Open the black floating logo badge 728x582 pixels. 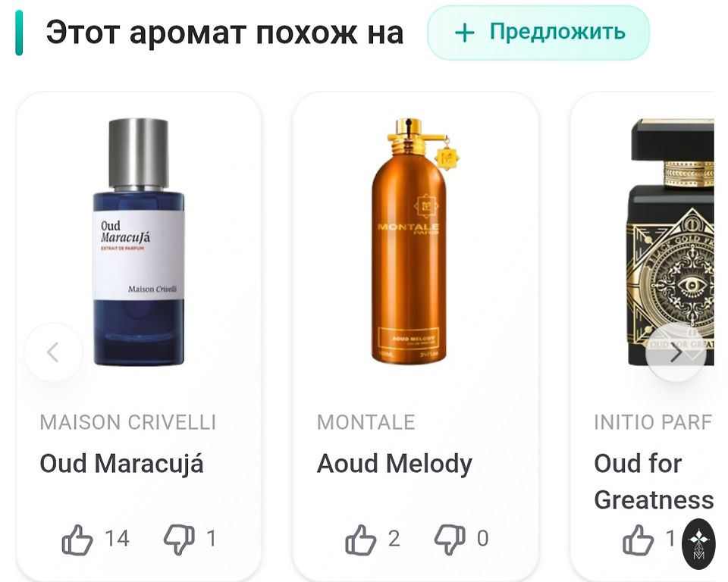pos(698,544)
